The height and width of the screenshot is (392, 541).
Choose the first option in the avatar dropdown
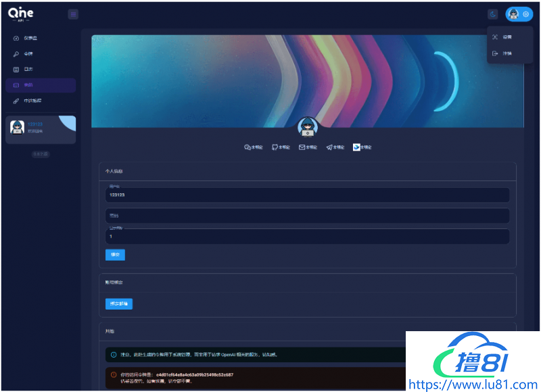tap(505, 37)
